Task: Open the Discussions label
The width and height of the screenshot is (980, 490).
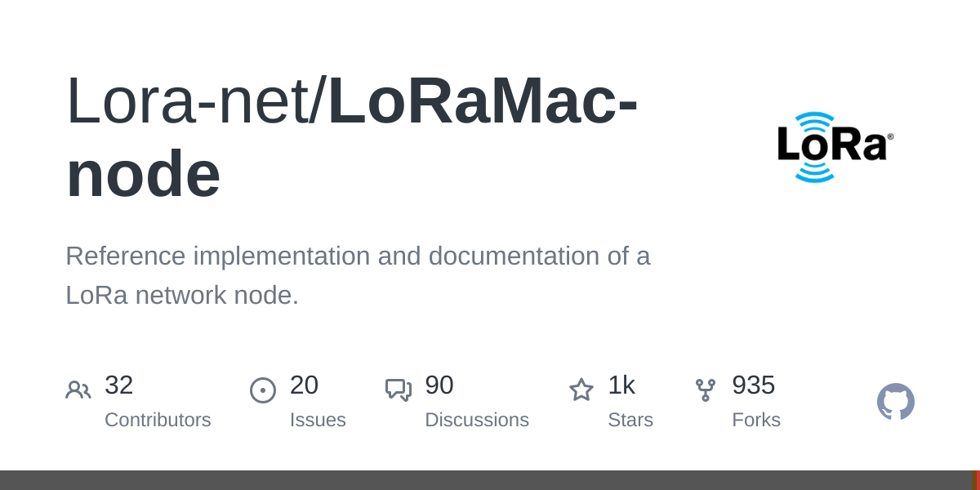Action: (x=477, y=420)
